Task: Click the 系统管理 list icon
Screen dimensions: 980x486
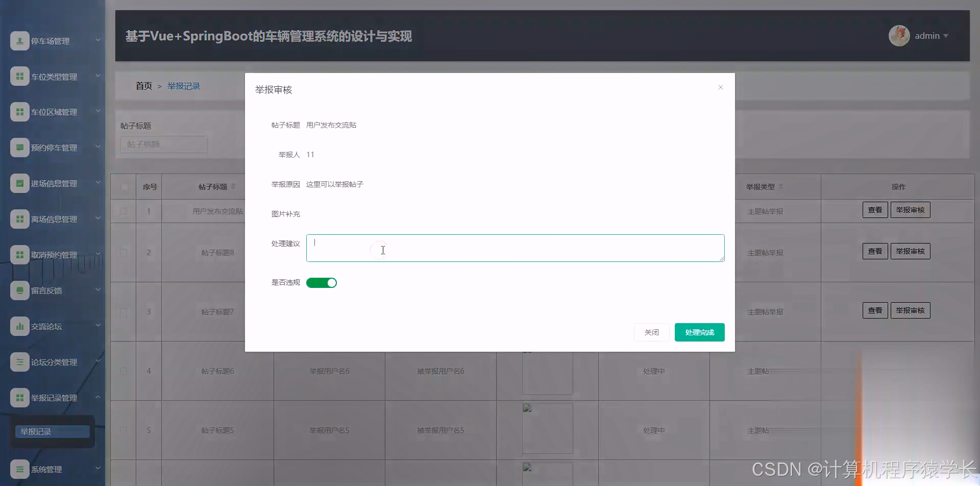Action: coord(20,468)
